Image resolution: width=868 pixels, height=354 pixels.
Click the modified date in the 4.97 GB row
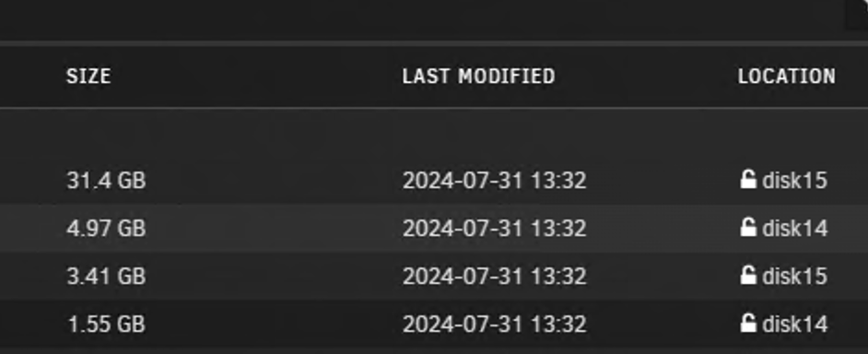[x=494, y=228]
